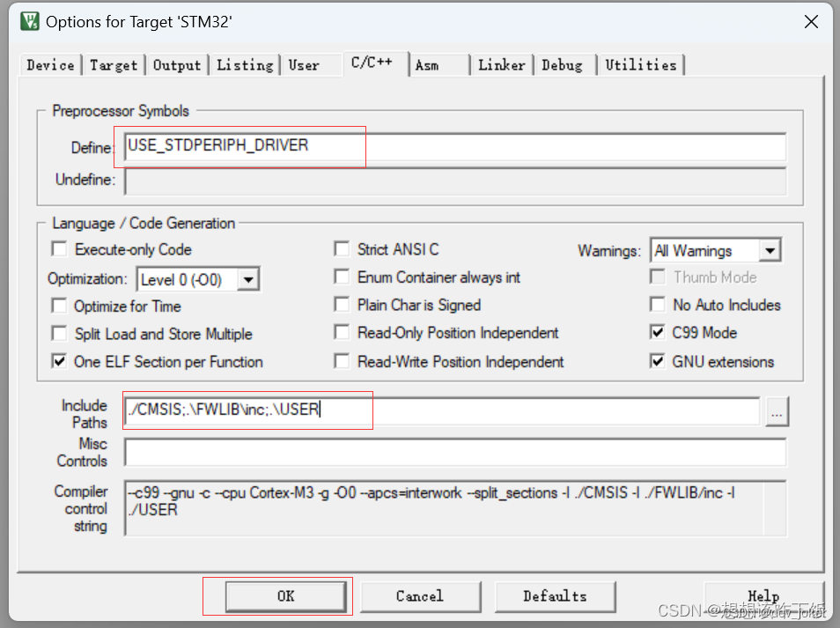Click into the Include Paths field
Viewport: 840px width, 628px height.
442,410
